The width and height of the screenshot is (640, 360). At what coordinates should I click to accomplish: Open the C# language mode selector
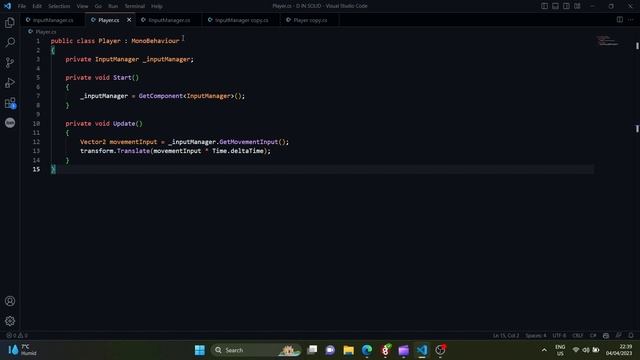593,336
